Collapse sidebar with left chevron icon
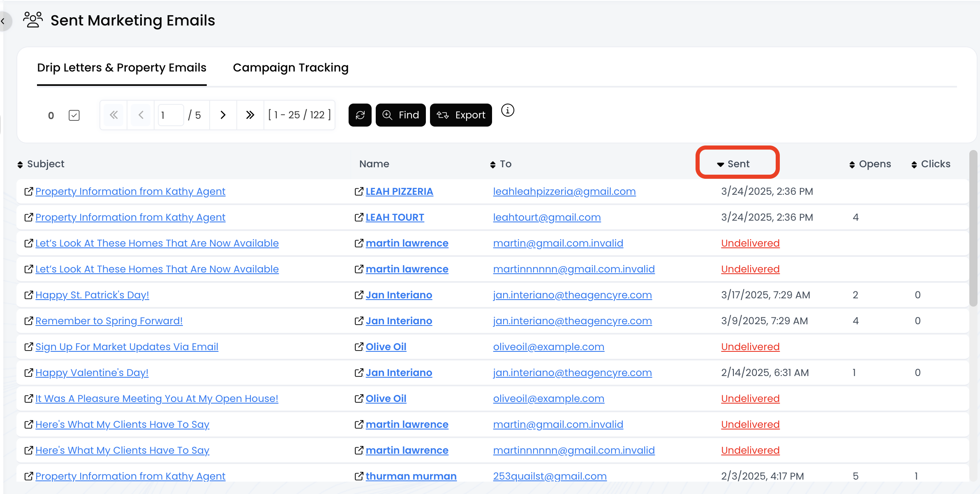The image size is (980, 494). (x=3, y=21)
